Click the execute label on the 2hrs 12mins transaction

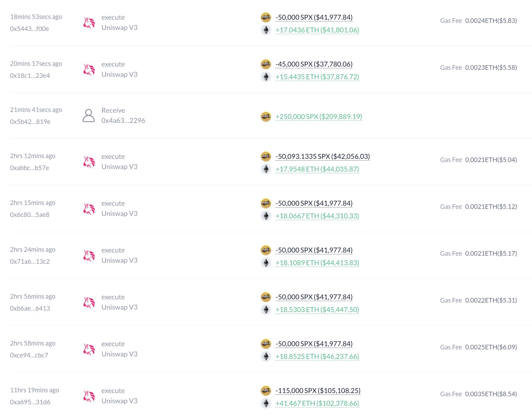(x=113, y=156)
